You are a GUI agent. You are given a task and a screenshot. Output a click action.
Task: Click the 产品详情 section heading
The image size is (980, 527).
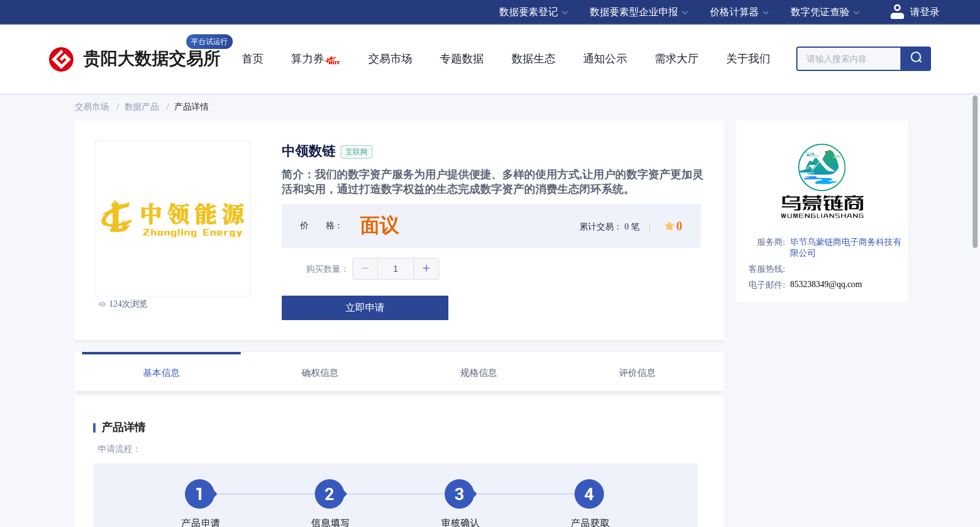123,427
